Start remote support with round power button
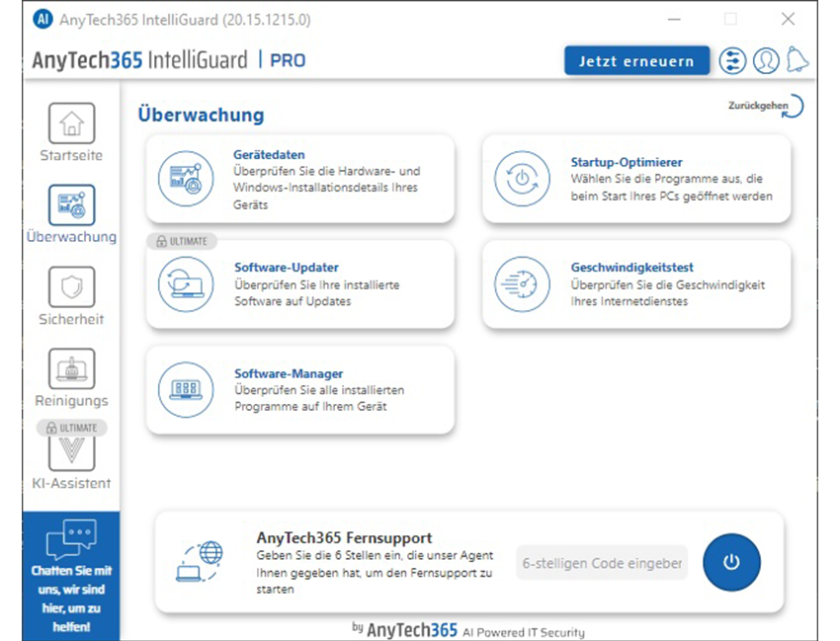Screen dimensions: 840x641 (x=731, y=562)
